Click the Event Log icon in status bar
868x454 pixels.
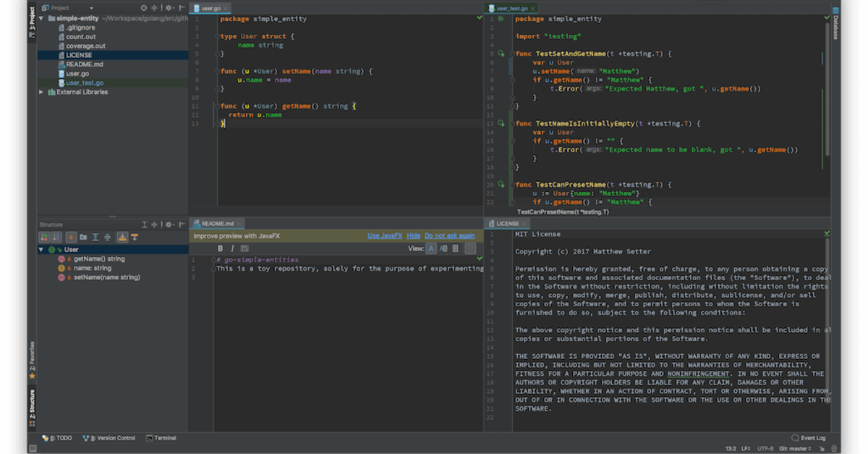[x=795, y=437]
